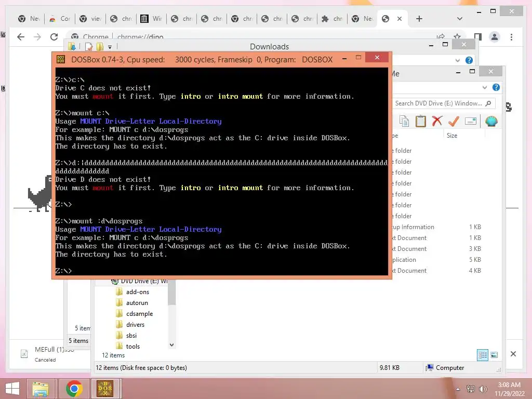Open File Explorer from the taskbar

tap(41, 389)
